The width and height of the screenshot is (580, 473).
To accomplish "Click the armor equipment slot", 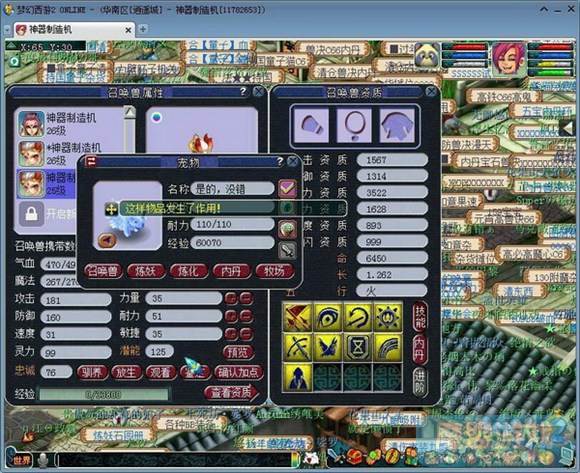I will pyautogui.click(x=397, y=125).
